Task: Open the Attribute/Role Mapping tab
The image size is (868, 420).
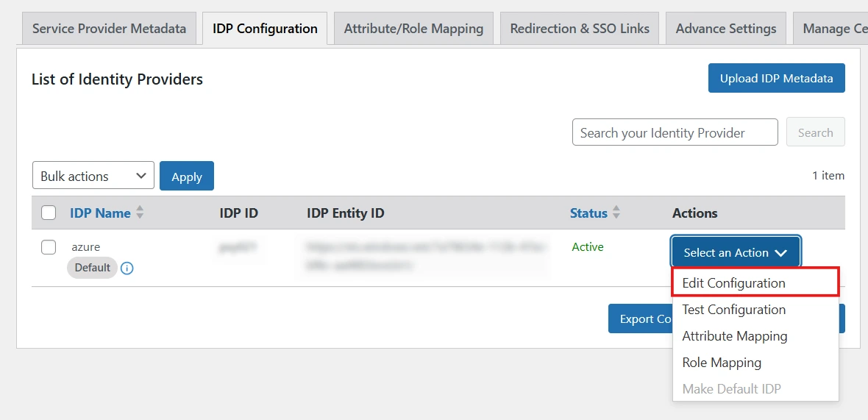Action: point(413,29)
